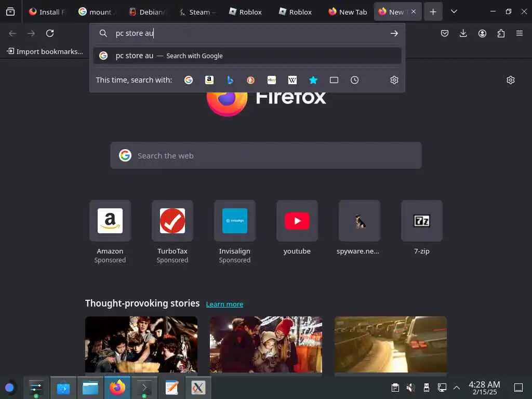
Task: Switch to the Steam tab
Action: tap(197, 12)
